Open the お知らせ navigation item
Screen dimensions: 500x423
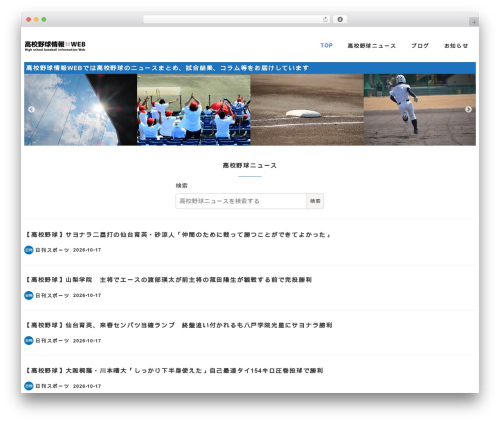(x=456, y=46)
